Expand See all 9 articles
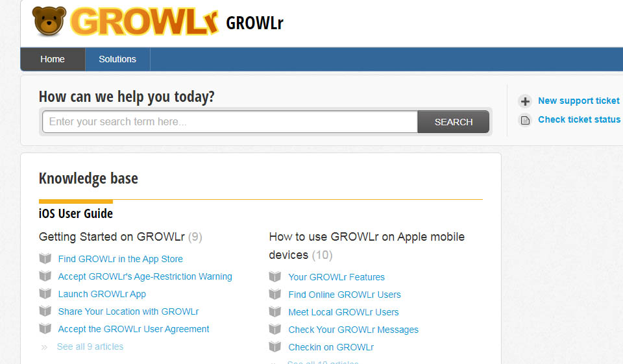The image size is (623, 364). 90,346
